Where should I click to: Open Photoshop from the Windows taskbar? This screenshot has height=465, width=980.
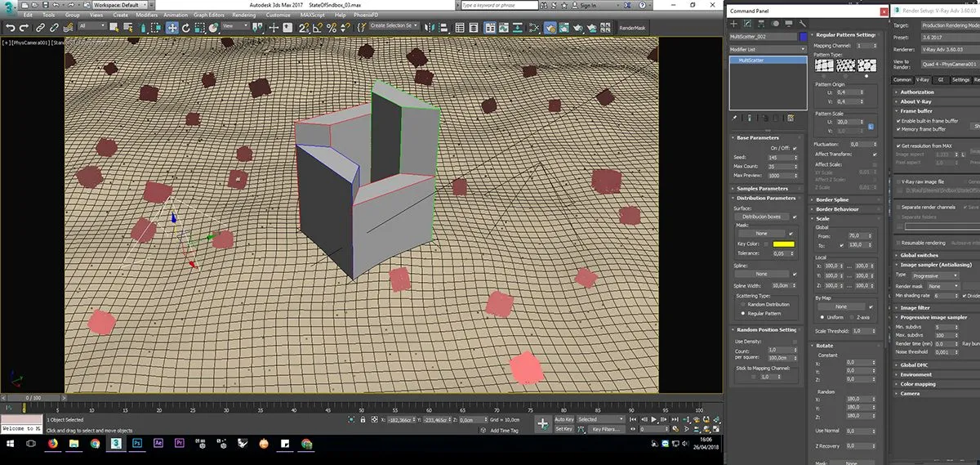(137, 443)
